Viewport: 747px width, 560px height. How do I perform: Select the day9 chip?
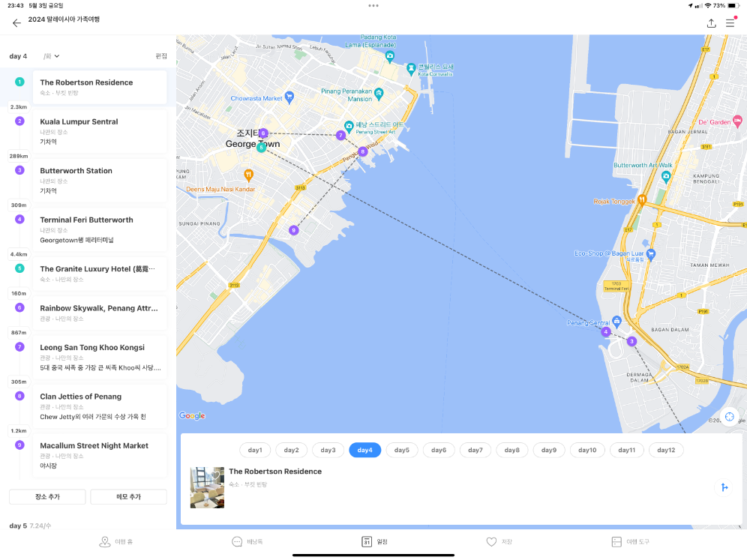[x=549, y=450]
